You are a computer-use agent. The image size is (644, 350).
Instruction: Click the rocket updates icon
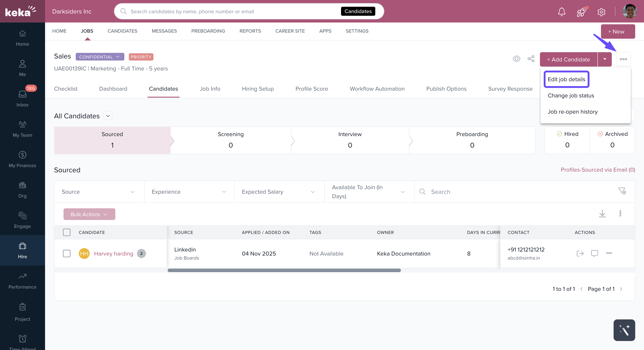[581, 11]
